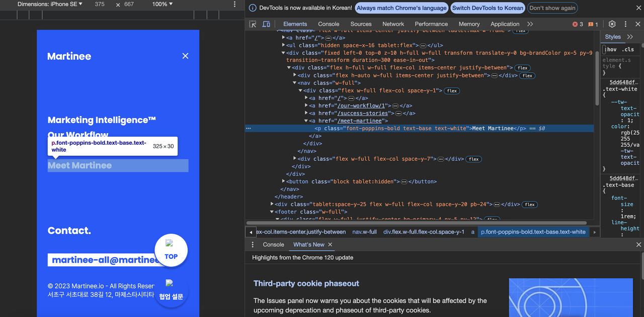The width and height of the screenshot is (644, 317).
Task: Open the error count indicator
Action: pyautogui.click(x=578, y=24)
